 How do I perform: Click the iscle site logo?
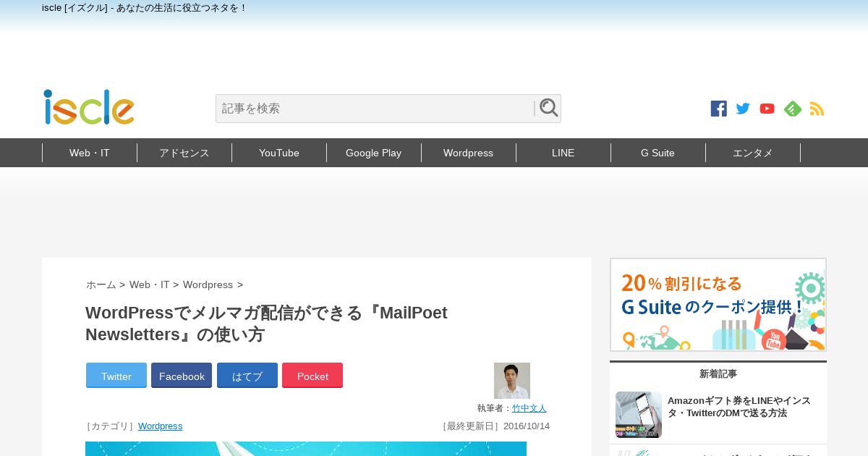point(89,107)
